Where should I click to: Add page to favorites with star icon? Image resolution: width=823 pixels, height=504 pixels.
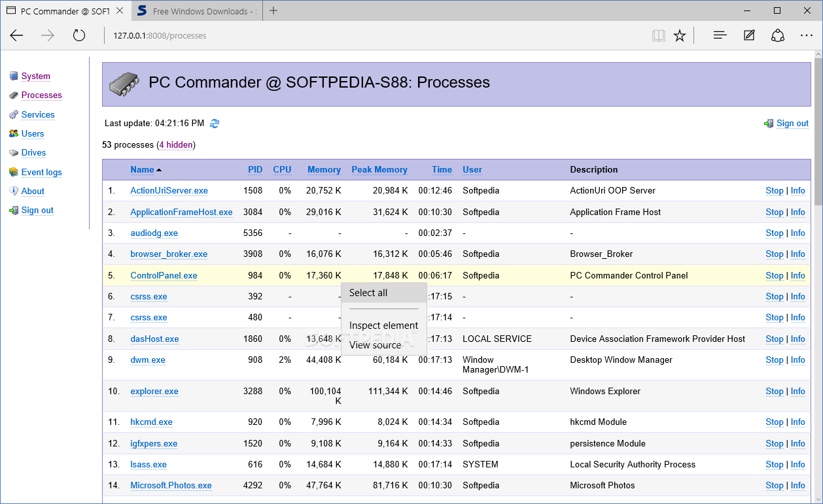(x=680, y=35)
